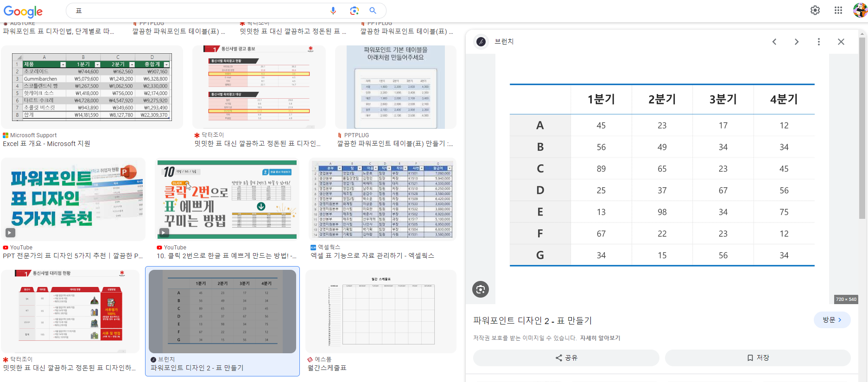Open 엑셀 표 기능으로 자료 관리하기 link

pyautogui.click(x=372, y=256)
